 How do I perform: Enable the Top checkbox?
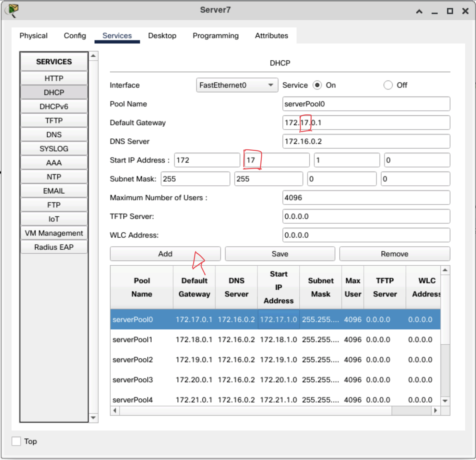tap(16, 441)
